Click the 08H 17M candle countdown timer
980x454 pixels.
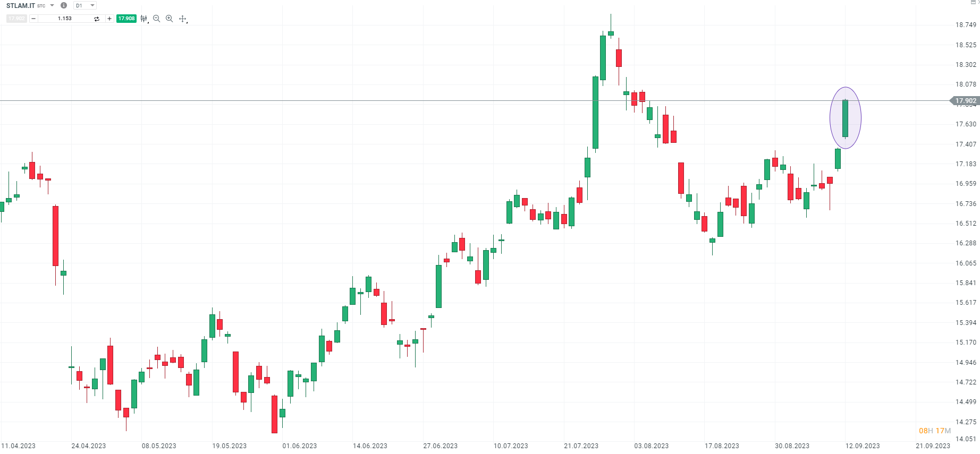[935, 431]
